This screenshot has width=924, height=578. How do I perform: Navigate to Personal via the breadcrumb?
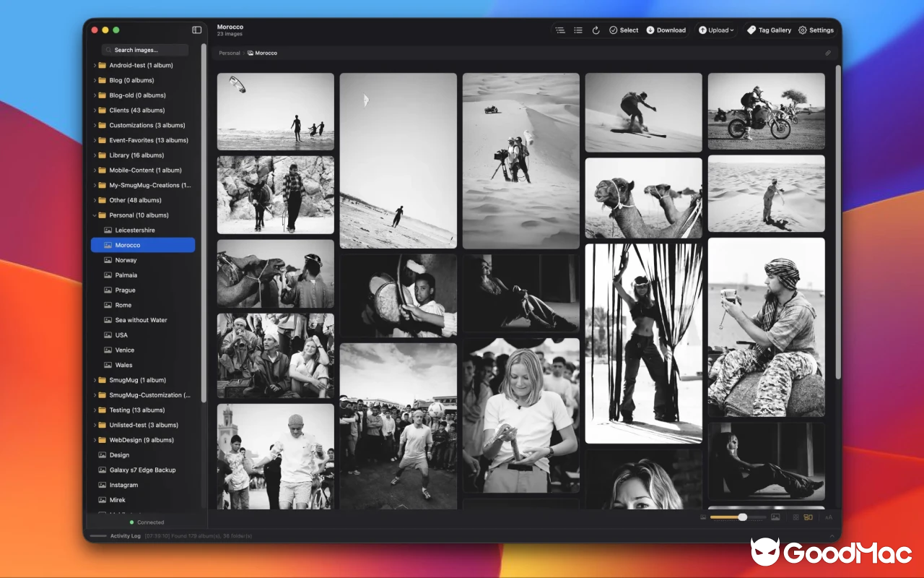[229, 53]
